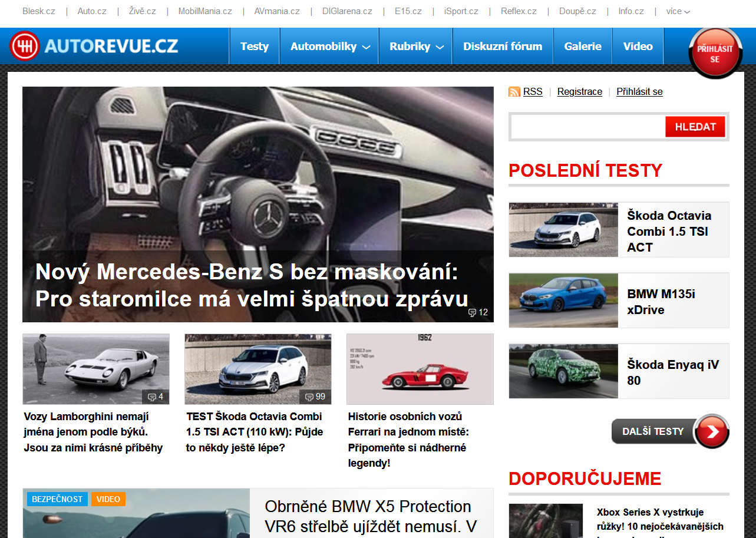756x538 pixels.
Task: Open comments bubble on Mercedes-Benz S article
Action: [478, 312]
